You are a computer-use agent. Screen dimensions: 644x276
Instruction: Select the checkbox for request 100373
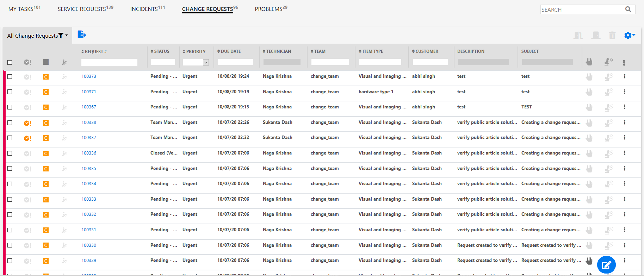point(10,76)
